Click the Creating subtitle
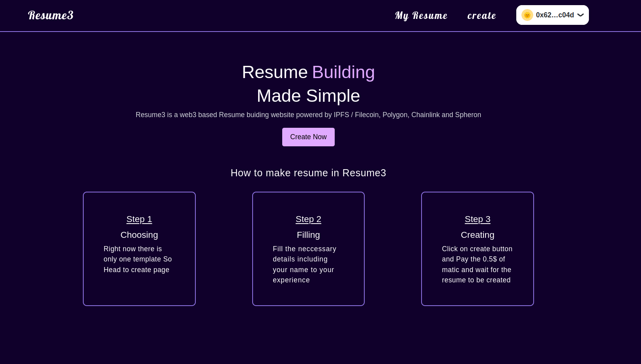The image size is (641, 364). 478,235
